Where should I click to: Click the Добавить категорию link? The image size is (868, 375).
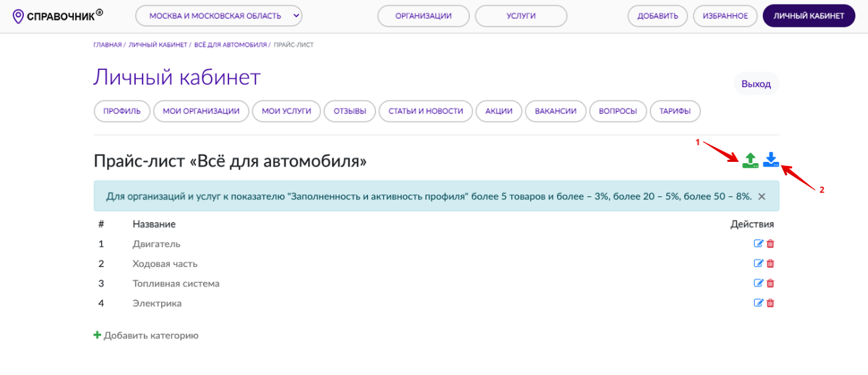coord(146,336)
